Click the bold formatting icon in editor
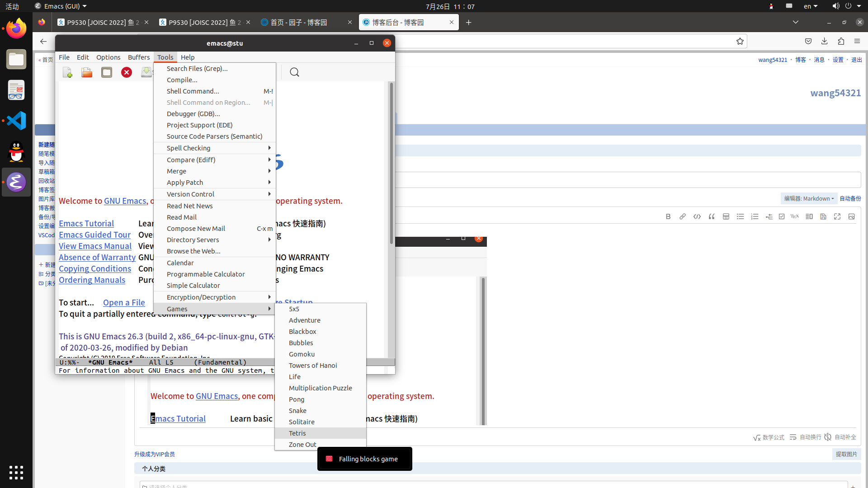This screenshot has height=488, width=868. point(668,216)
